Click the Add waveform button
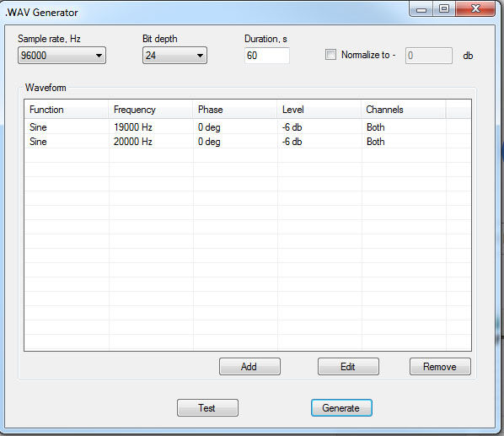 (x=249, y=367)
